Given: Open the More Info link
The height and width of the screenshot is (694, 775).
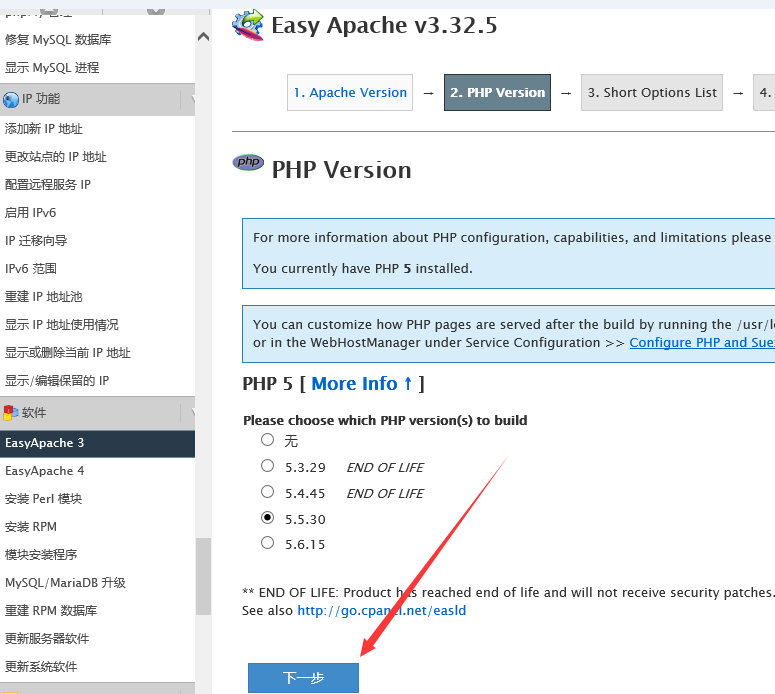Looking at the screenshot, I should pos(361,384).
